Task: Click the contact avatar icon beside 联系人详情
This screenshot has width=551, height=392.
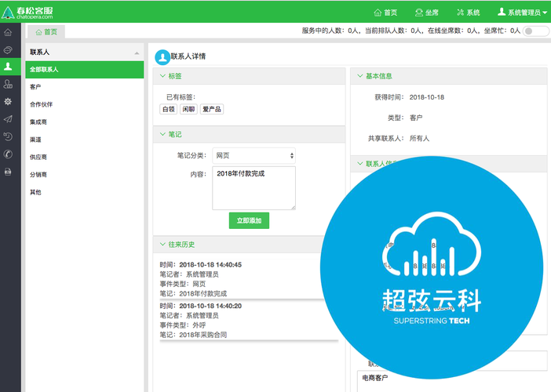Action: pyautogui.click(x=162, y=57)
